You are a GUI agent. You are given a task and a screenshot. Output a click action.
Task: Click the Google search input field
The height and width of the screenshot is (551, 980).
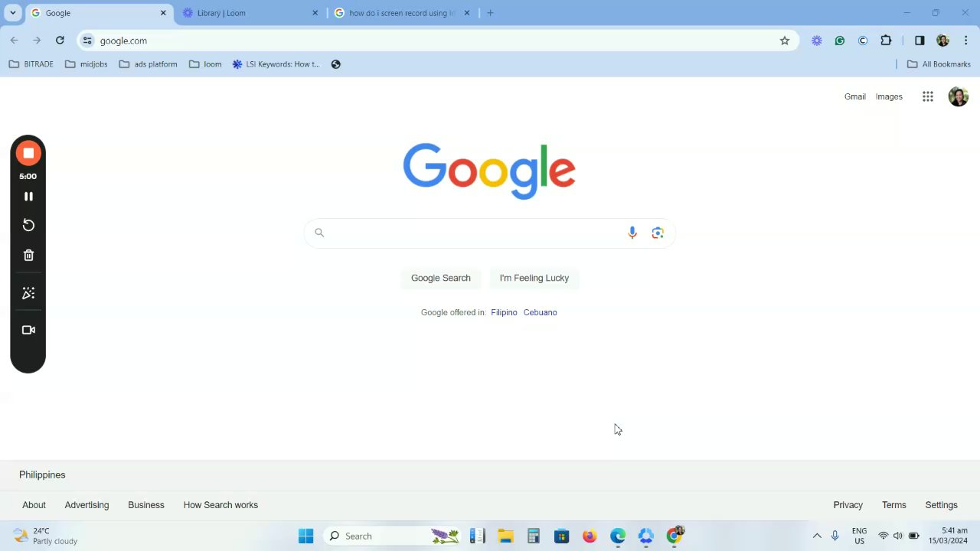490,233
